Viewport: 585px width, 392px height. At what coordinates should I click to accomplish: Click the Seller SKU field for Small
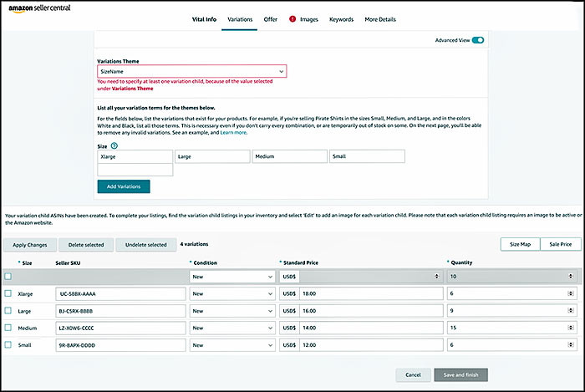[118, 346]
